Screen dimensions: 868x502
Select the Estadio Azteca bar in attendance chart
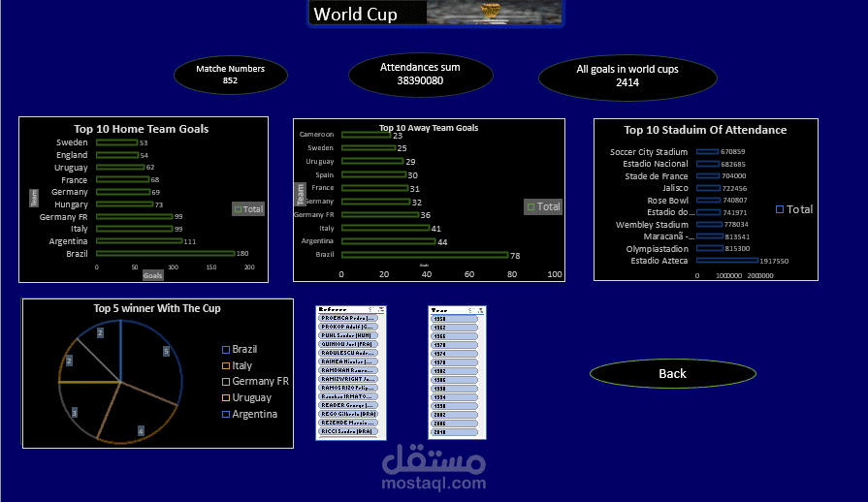pos(727,261)
